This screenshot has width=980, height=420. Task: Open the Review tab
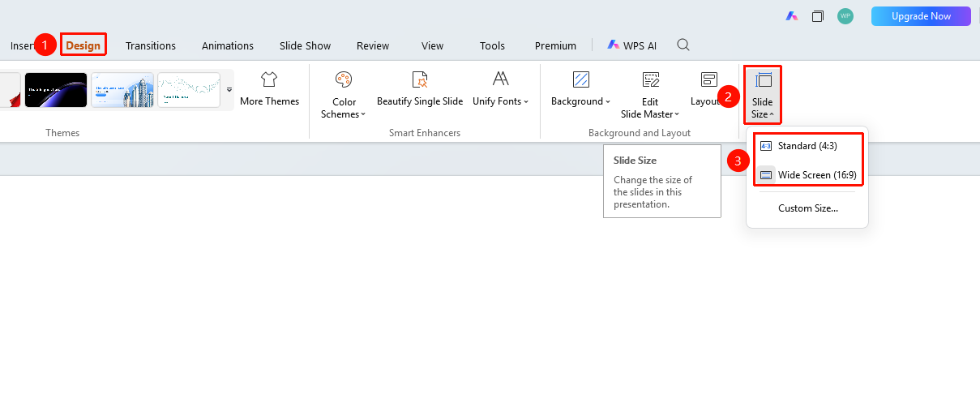click(x=373, y=45)
